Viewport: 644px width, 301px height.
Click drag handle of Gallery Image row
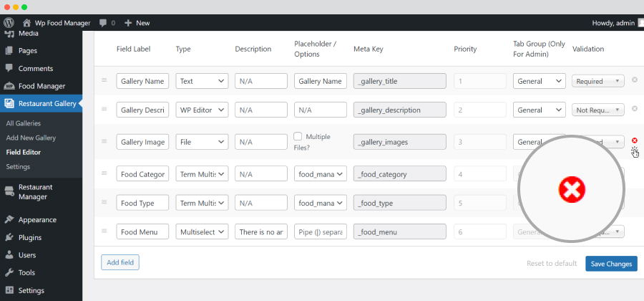[104, 141]
